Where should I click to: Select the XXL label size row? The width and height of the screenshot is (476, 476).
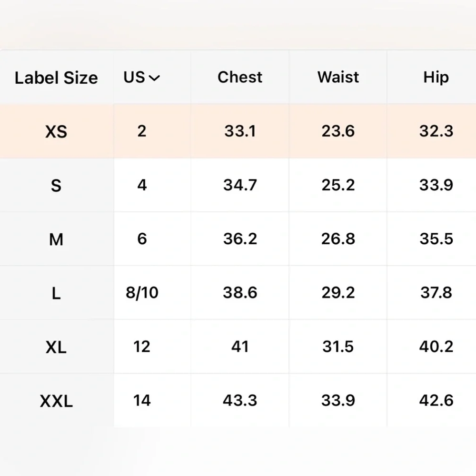[238, 400]
